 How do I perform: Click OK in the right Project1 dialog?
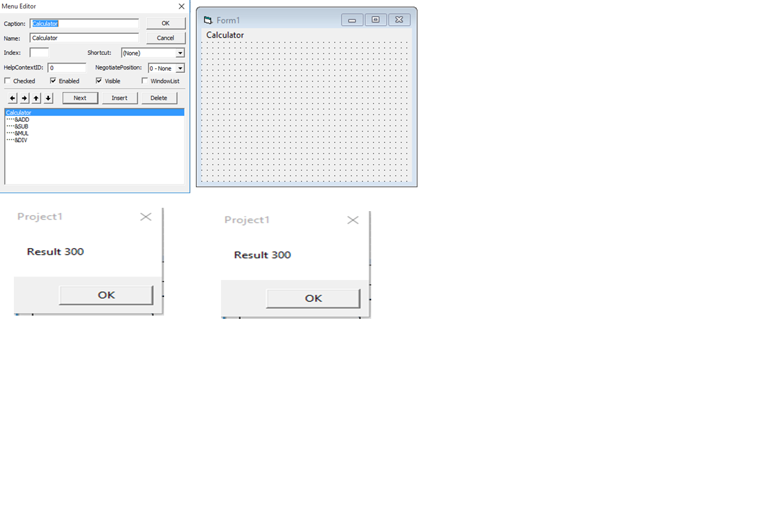tap(314, 298)
